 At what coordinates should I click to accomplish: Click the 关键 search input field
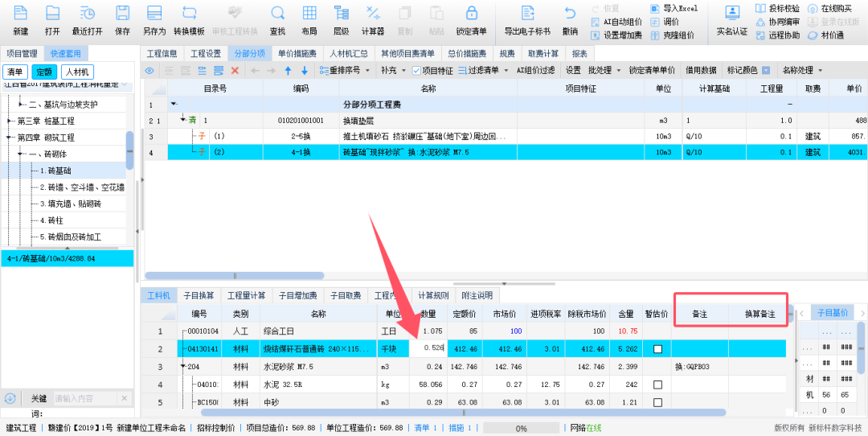tap(84, 398)
